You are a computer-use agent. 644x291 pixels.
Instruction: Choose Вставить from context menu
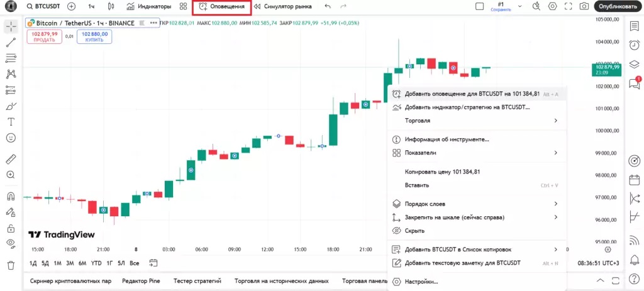(x=477, y=185)
